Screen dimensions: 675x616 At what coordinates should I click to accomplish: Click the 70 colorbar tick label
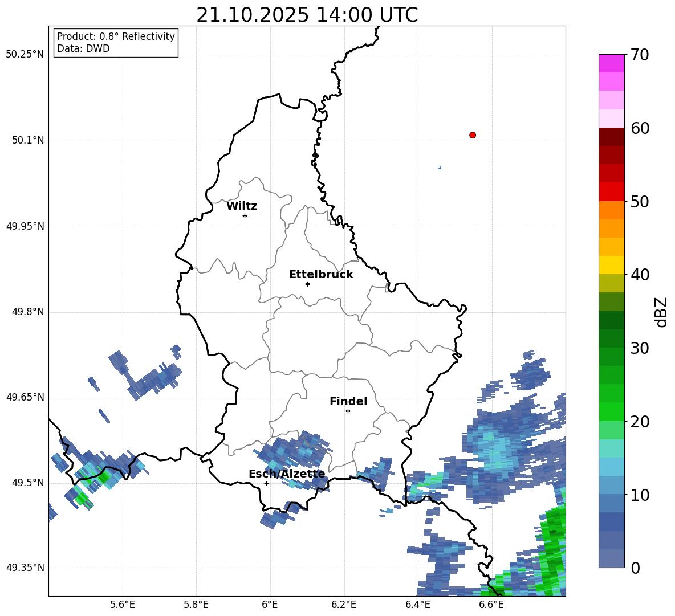pos(640,55)
